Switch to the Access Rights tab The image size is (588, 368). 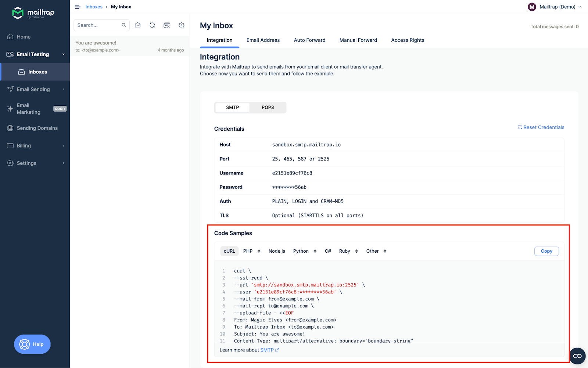(408, 40)
